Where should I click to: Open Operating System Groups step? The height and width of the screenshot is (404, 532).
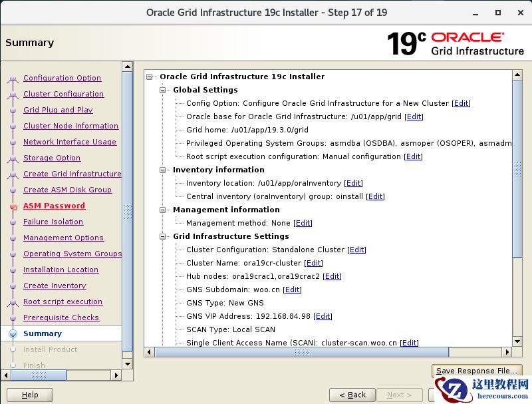pos(72,254)
